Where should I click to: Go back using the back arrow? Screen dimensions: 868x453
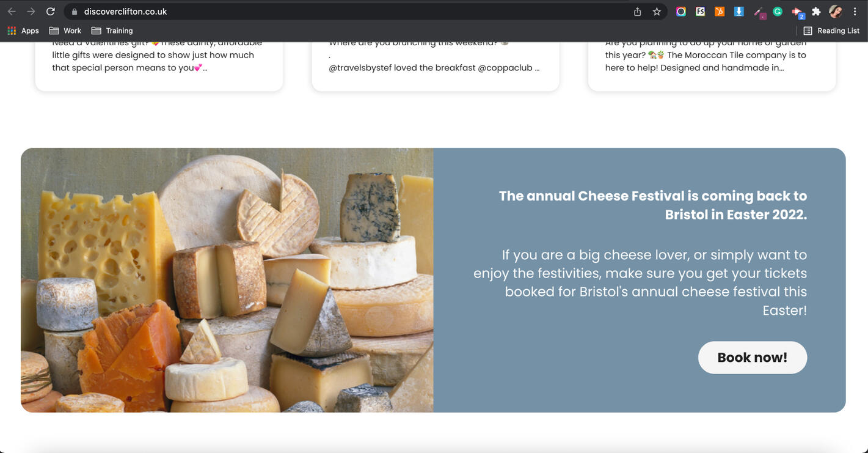point(12,12)
